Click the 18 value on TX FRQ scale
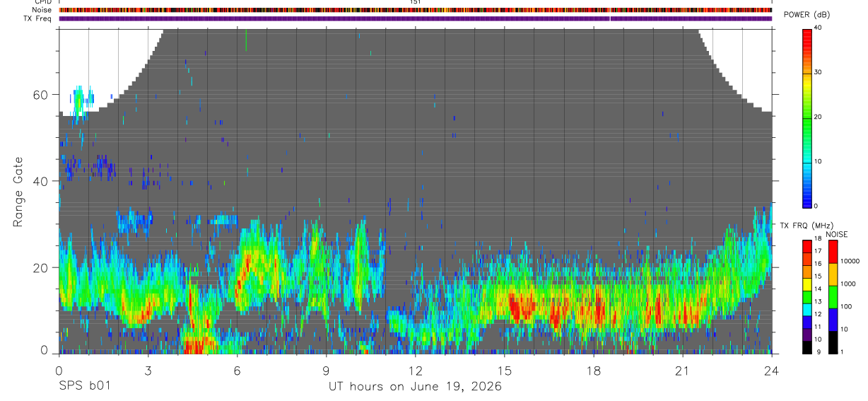The image size is (868, 401). (x=817, y=238)
